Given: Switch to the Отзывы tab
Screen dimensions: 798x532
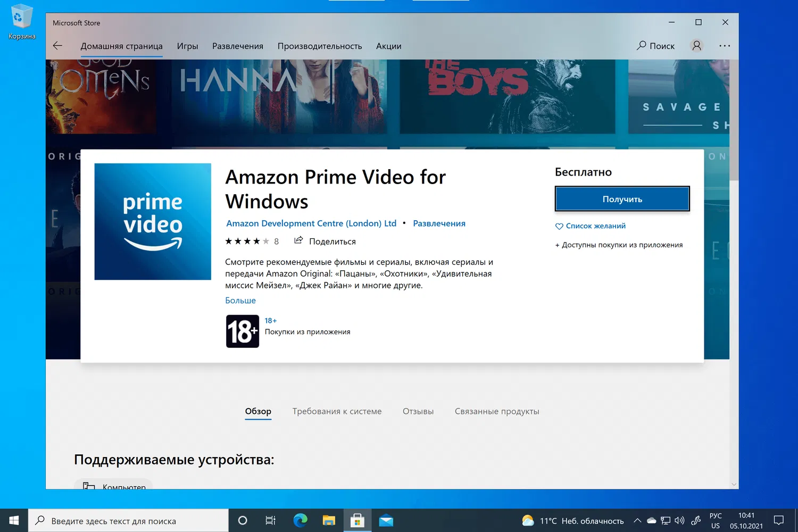Looking at the screenshot, I should point(418,411).
